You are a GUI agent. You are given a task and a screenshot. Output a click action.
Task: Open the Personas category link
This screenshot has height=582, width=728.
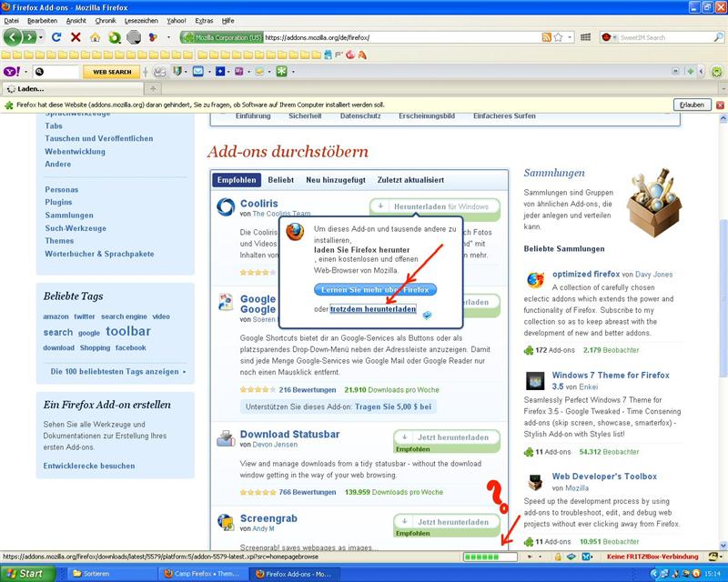point(62,189)
